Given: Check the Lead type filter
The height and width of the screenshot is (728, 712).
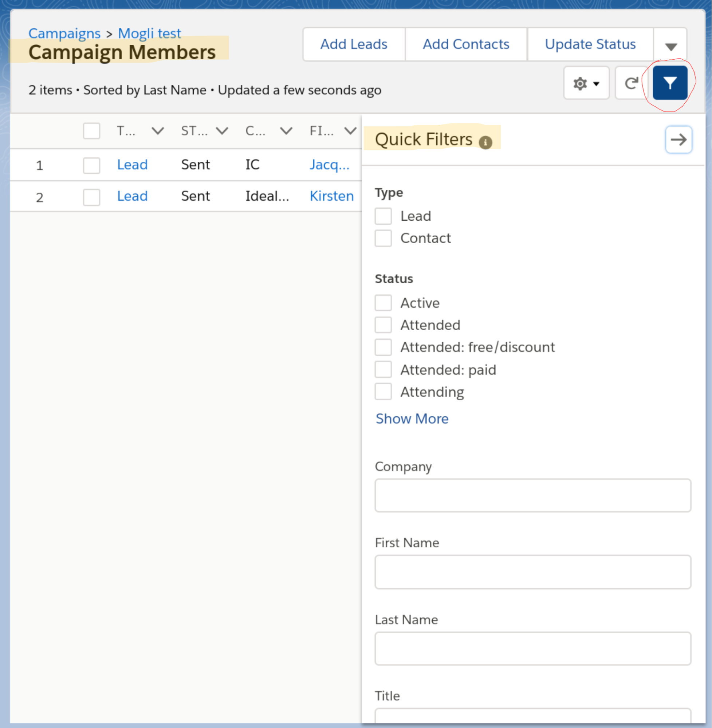Looking at the screenshot, I should (383, 216).
